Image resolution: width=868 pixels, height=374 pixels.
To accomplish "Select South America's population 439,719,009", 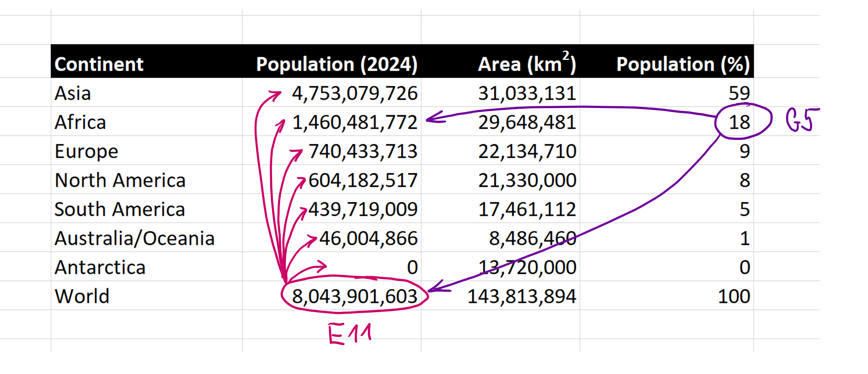I will pyautogui.click(x=363, y=209).
